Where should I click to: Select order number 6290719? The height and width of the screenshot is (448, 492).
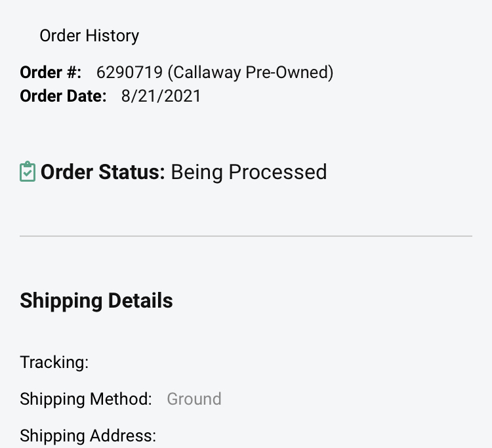(128, 72)
